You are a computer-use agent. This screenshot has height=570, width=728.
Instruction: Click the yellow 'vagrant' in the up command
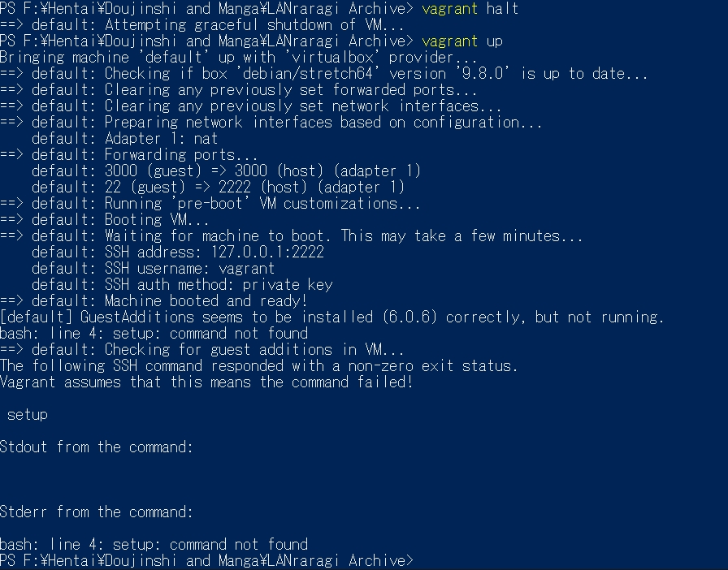449,41
